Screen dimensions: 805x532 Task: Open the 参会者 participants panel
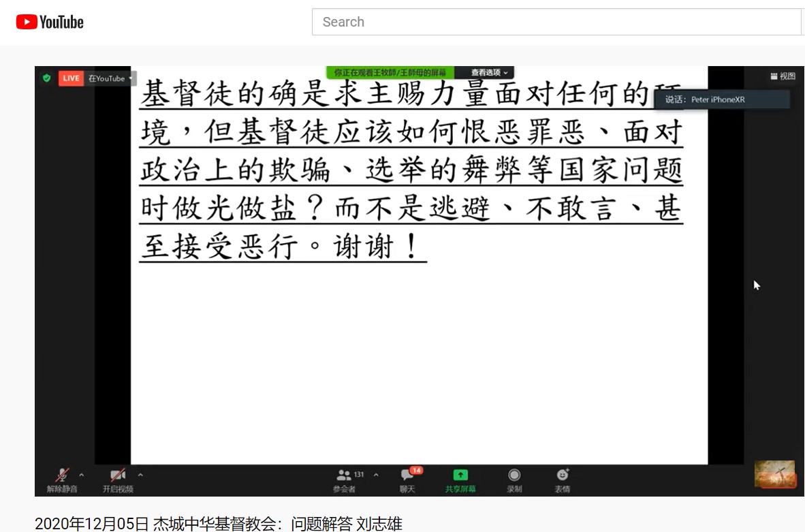click(x=345, y=475)
